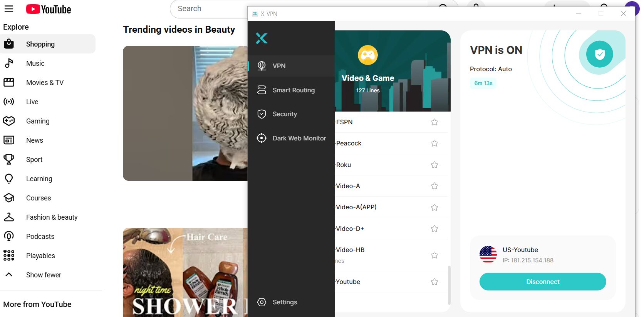Open Dark Web Monitor panel

pos(299,138)
